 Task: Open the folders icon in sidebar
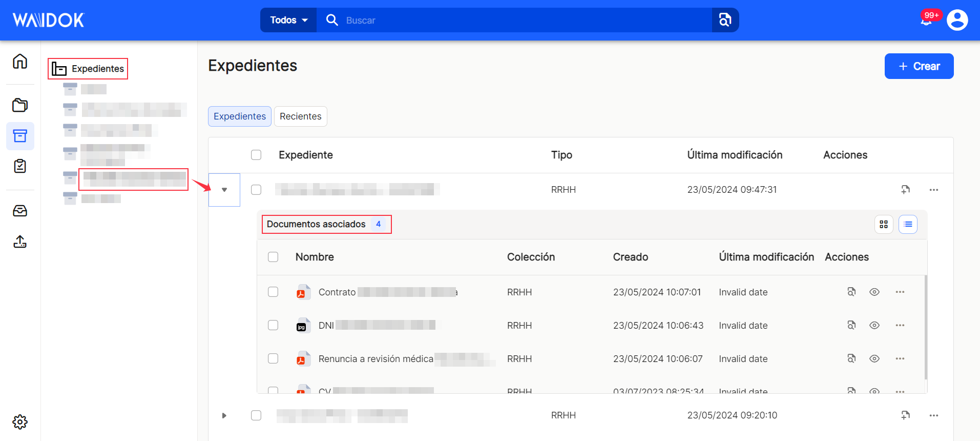tap(20, 105)
